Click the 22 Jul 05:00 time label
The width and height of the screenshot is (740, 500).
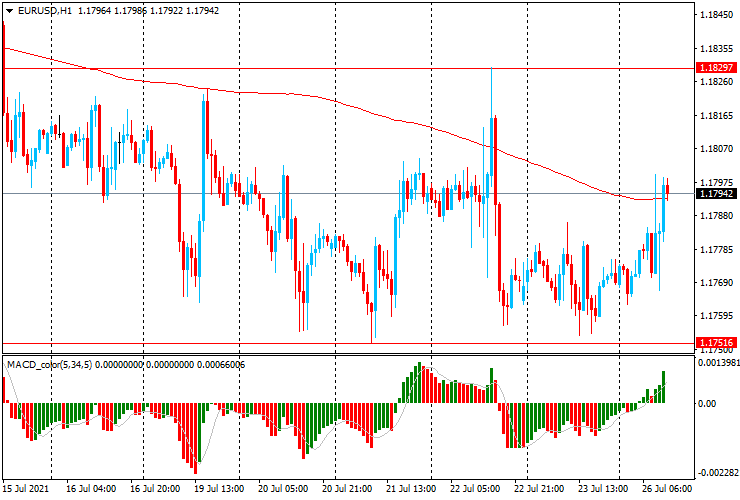pos(475,489)
